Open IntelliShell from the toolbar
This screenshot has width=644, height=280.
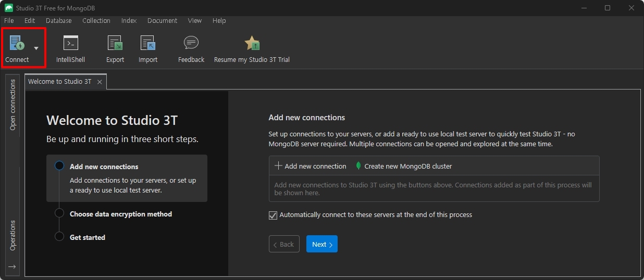tap(70, 49)
